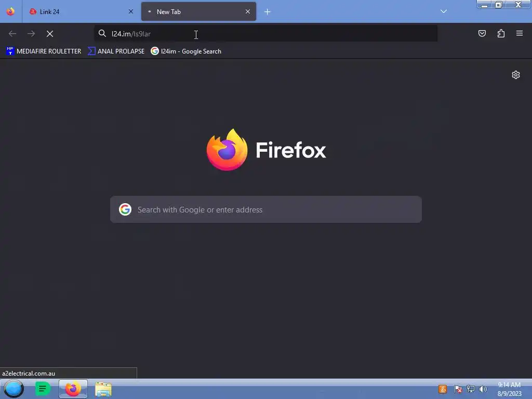532x399 pixels.
Task: Click Firefox taskbar button
Action: tap(73, 389)
